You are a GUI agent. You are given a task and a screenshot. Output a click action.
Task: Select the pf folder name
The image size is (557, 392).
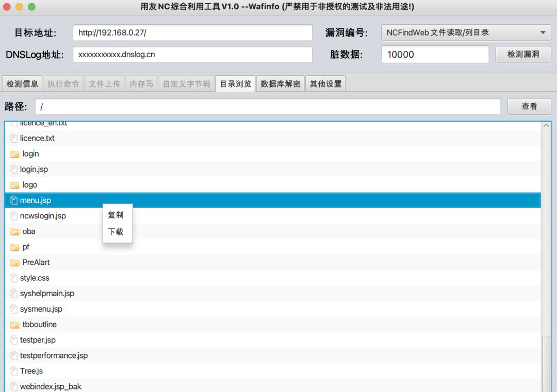point(26,247)
